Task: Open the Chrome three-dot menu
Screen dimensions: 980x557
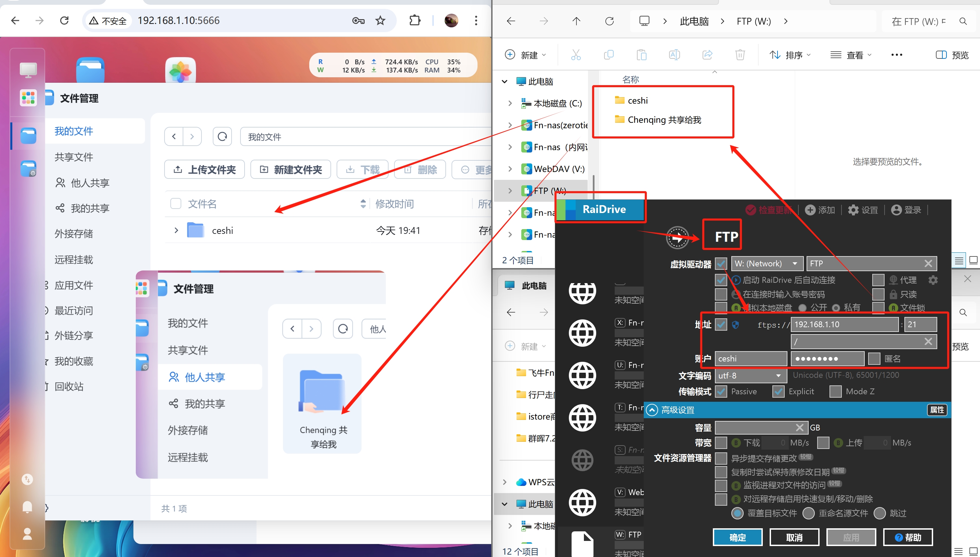Action: [476, 20]
